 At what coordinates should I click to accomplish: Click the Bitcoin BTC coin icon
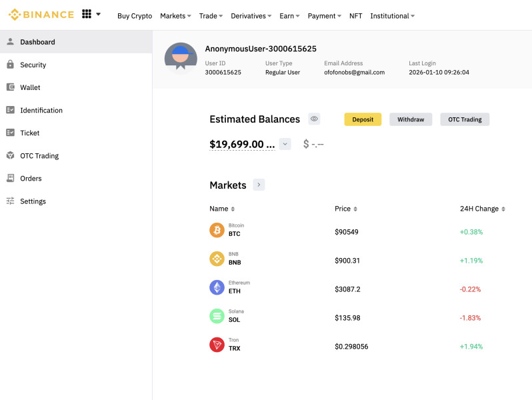tap(217, 230)
